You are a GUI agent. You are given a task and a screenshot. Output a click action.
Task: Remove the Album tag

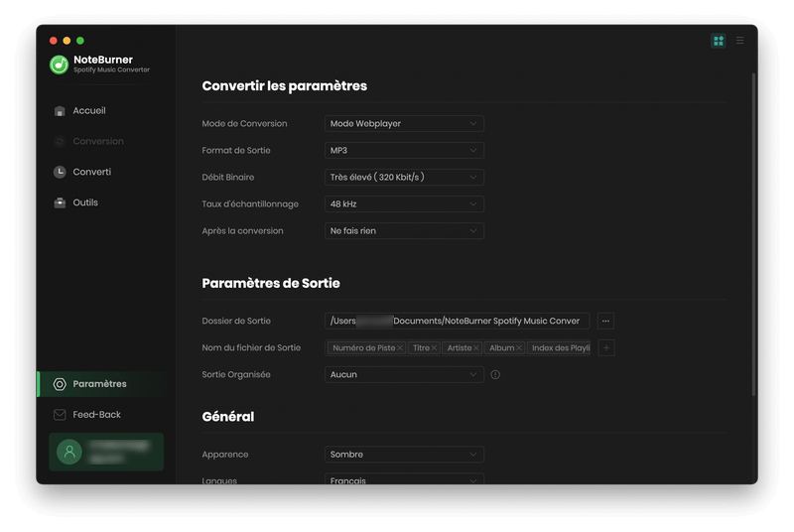pyautogui.click(x=518, y=348)
